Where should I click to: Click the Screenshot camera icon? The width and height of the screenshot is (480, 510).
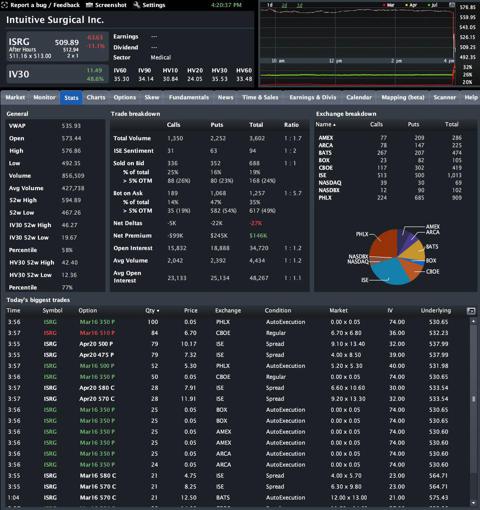pos(89,5)
